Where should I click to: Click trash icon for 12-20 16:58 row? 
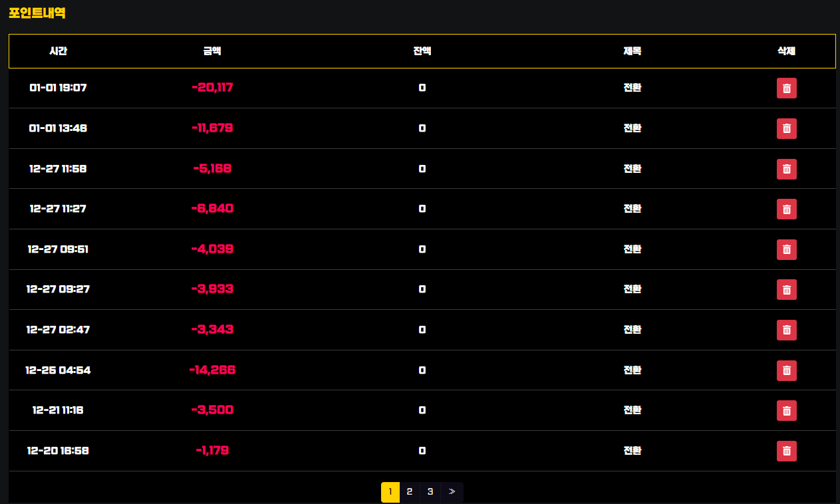click(x=786, y=451)
